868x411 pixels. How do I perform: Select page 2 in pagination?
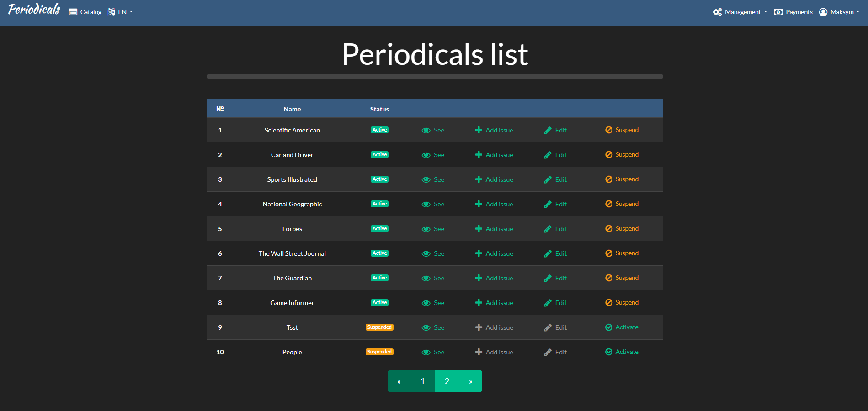point(447,381)
